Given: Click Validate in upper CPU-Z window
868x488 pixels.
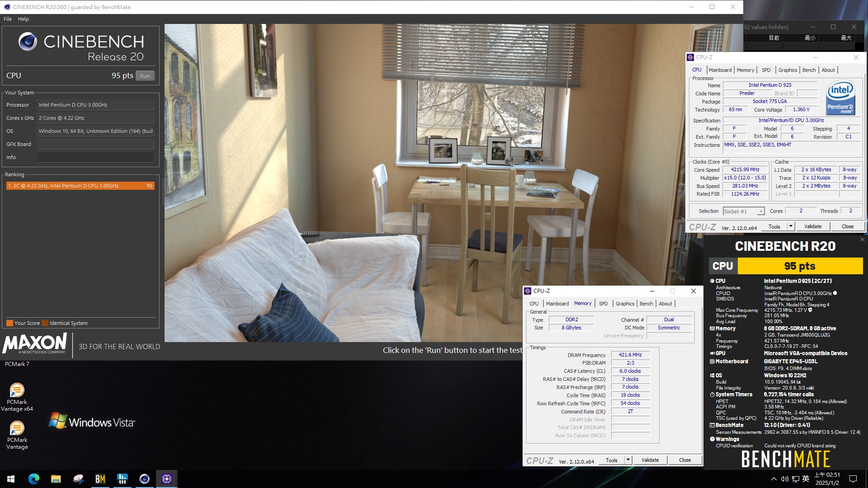Looking at the screenshot, I should (x=813, y=226).
